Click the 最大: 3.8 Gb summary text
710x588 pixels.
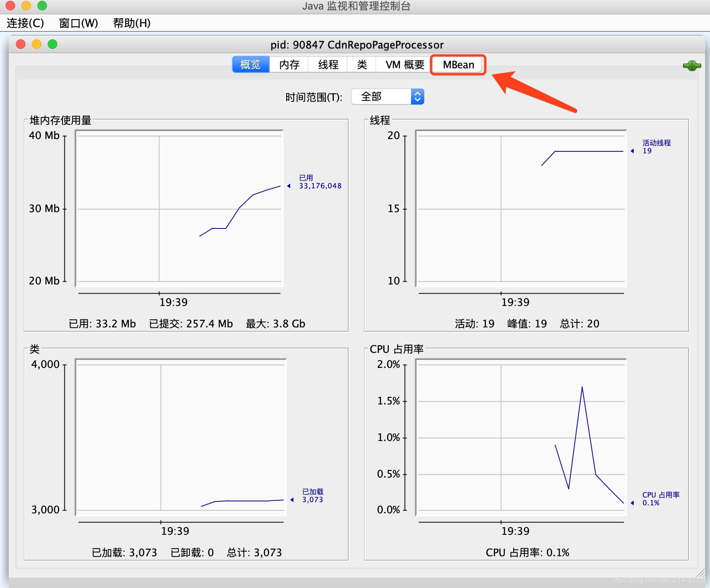click(x=275, y=324)
